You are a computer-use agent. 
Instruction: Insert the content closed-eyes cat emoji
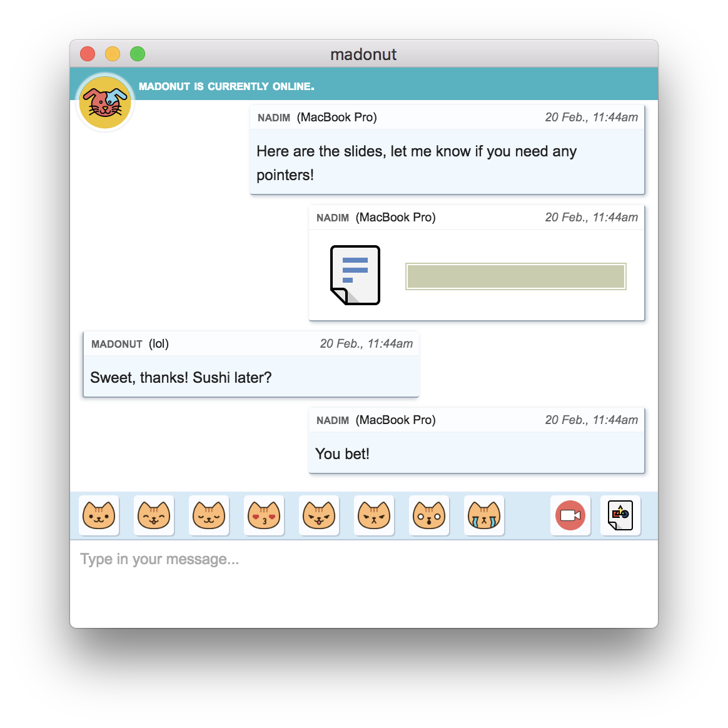tap(209, 515)
